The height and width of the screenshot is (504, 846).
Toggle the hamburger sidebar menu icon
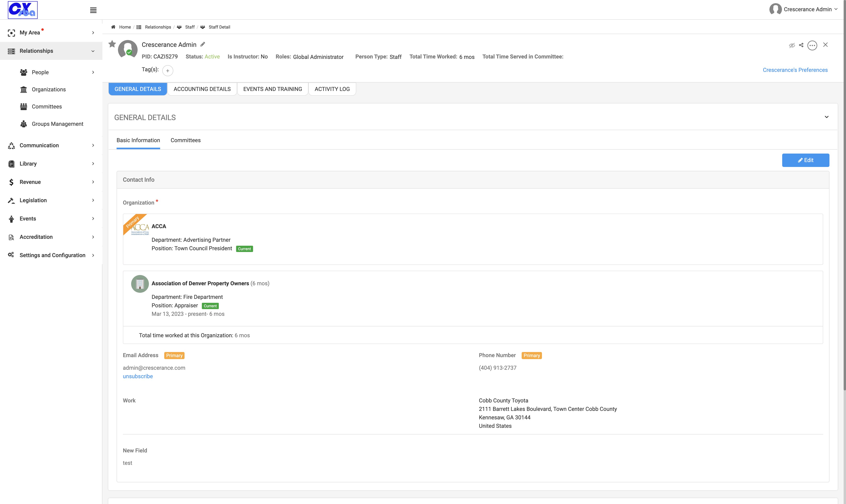pyautogui.click(x=93, y=10)
